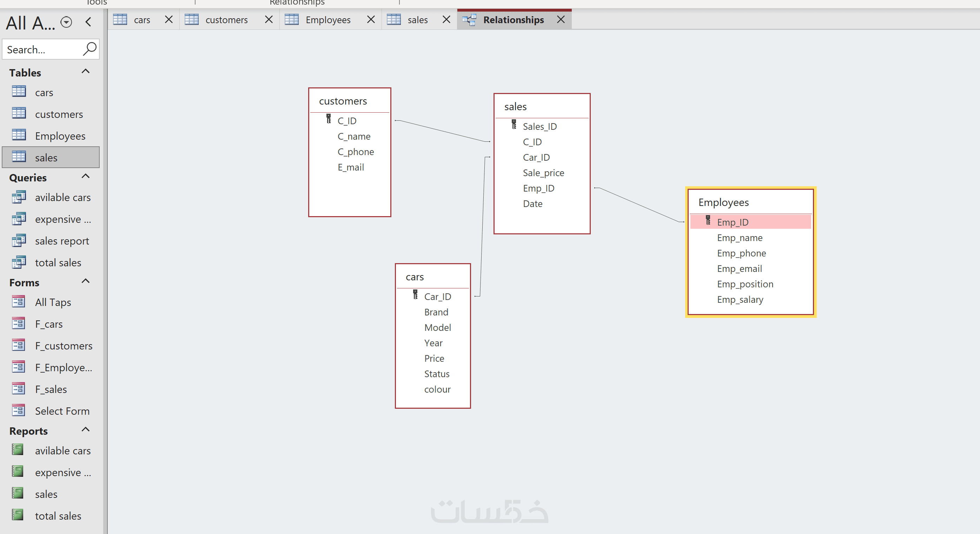Close the sales tab
The image size is (980, 534).
446,19
